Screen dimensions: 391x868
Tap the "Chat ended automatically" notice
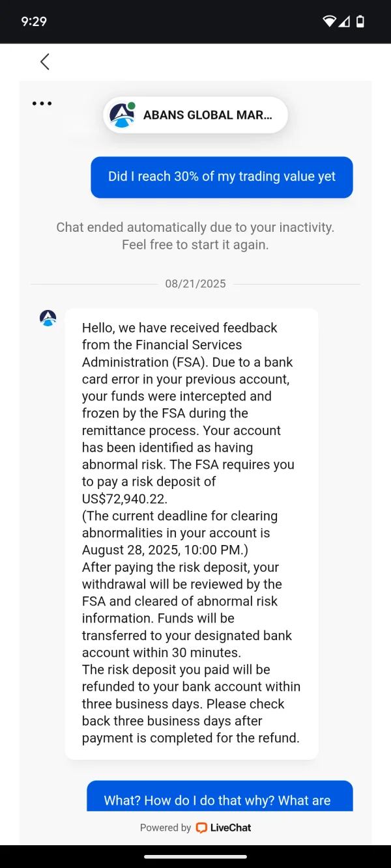pyautogui.click(x=195, y=236)
